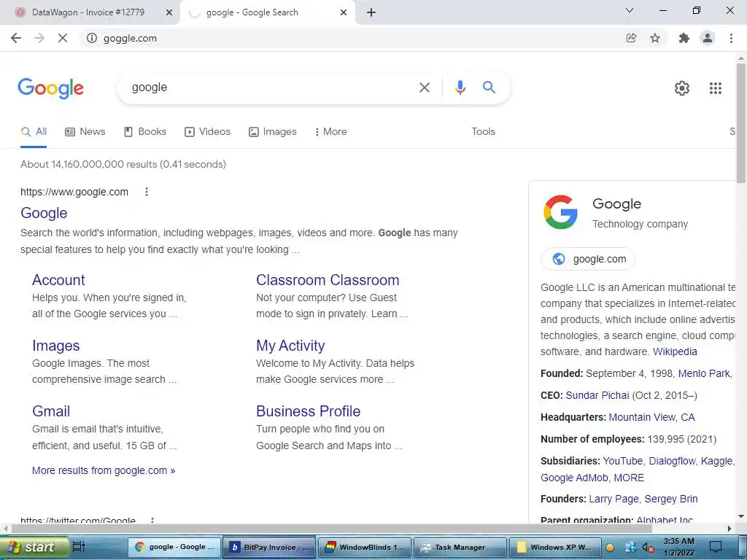Open the Google AdMob link
Image resolution: width=747 pixels, height=560 pixels.
tap(575, 478)
